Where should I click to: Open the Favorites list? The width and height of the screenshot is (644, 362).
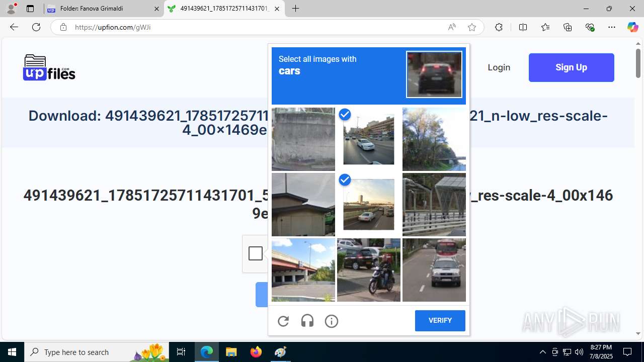pyautogui.click(x=545, y=27)
